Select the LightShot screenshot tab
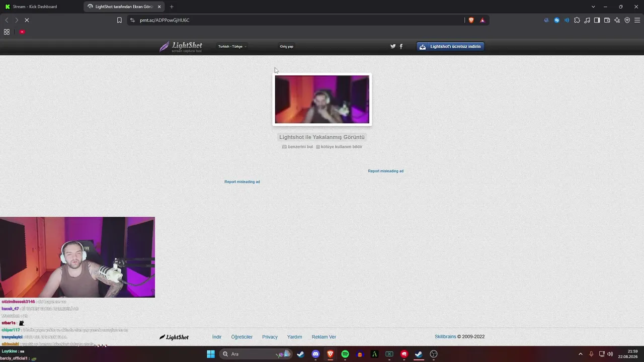 click(124, 7)
